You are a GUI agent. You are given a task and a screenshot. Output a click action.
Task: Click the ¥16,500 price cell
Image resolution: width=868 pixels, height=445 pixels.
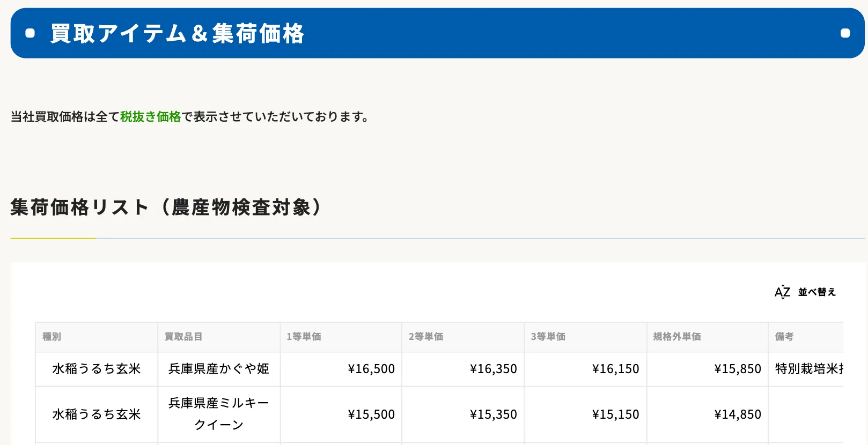[371, 369]
